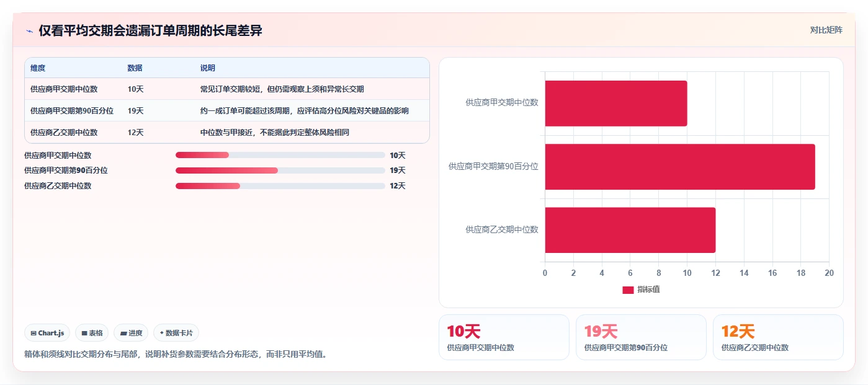The width and height of the screenshot is (868, 385).
Task: Click the 19天 table cell
Action: [135, 110]
